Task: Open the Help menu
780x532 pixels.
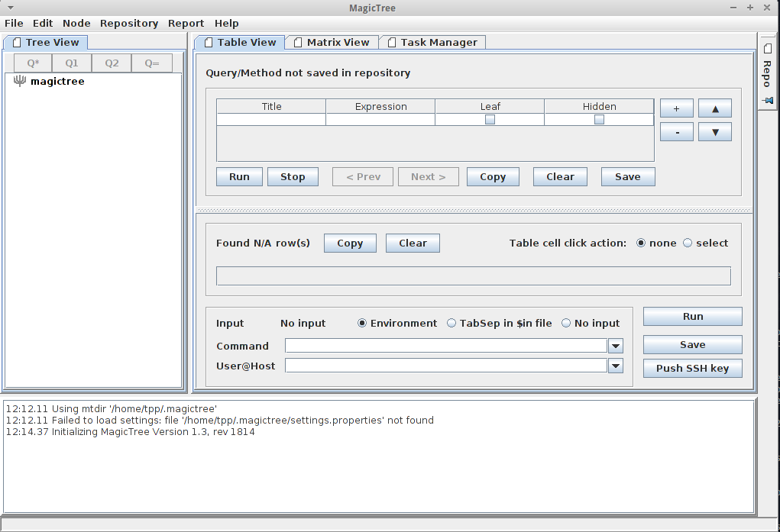Action: point(227,24)
